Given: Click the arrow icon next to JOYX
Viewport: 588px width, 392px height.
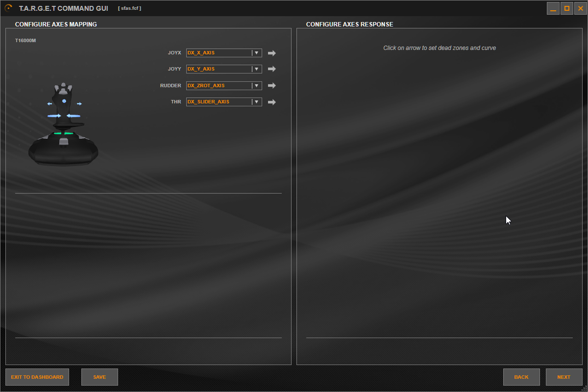Looking at the screenshot, I should 272,53.
